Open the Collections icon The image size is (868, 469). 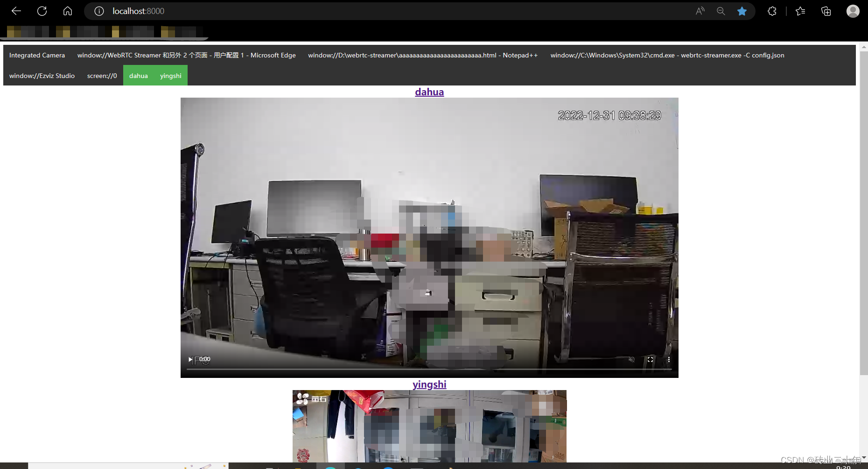(826, 11)
